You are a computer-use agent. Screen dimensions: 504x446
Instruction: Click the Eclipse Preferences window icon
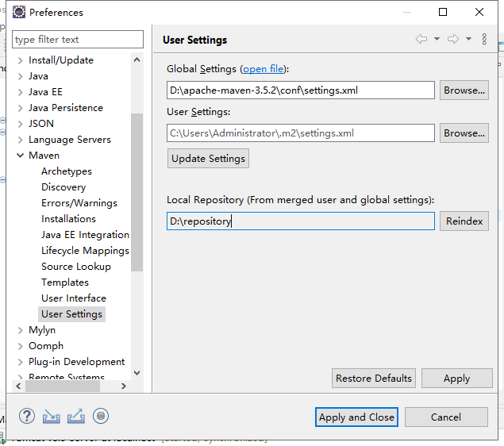(18, 12)
